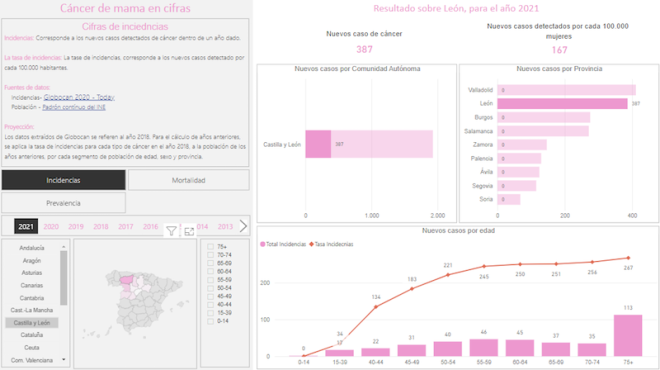The height and width of the screenshot is (370, 660).
Task: Click the Burgos province bar
Action: 543,117
